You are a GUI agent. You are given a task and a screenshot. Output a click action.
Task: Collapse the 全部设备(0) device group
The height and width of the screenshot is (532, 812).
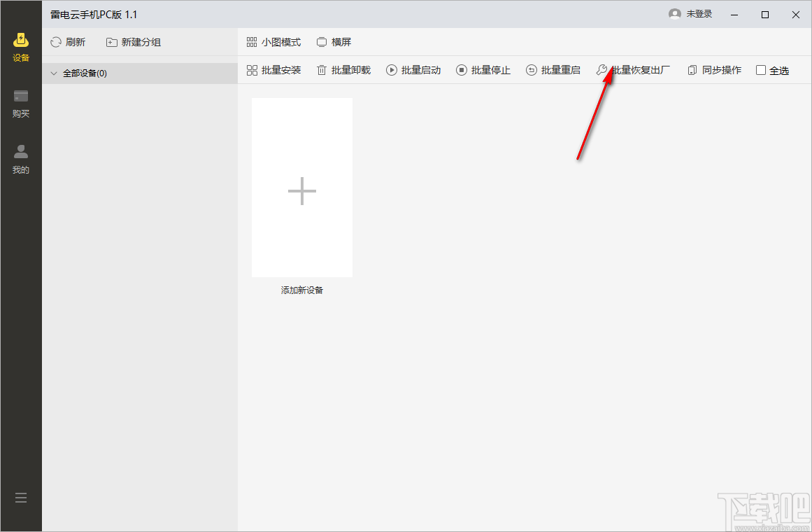pos(54,73)
